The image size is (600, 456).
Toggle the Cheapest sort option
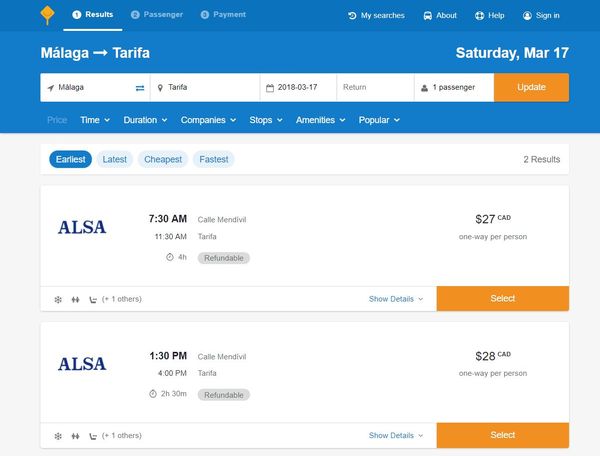[163, 159]
